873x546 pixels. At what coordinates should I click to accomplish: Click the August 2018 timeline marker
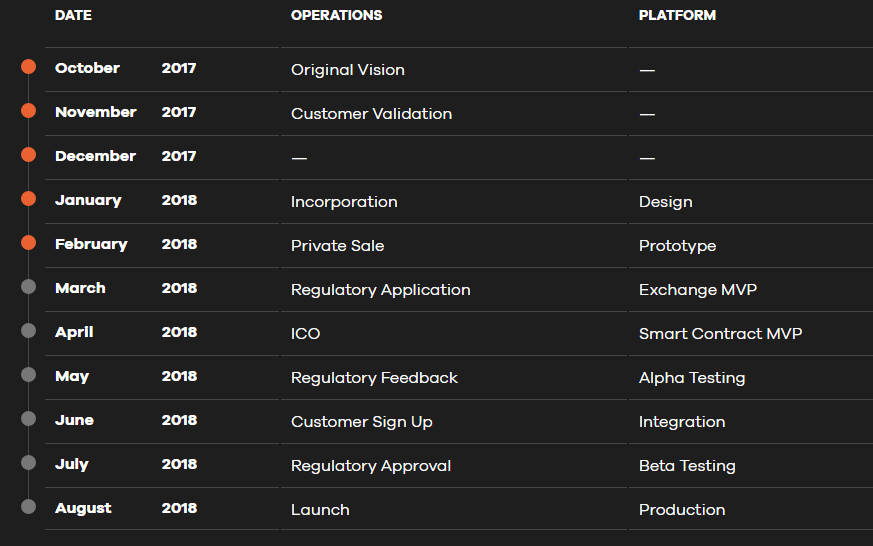[x=28, y=507]
